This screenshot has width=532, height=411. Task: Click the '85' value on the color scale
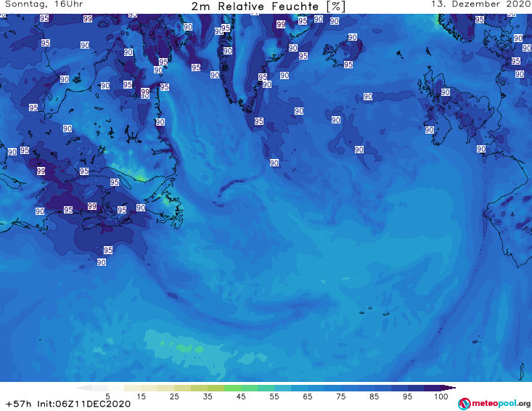[x=375, y=396]
